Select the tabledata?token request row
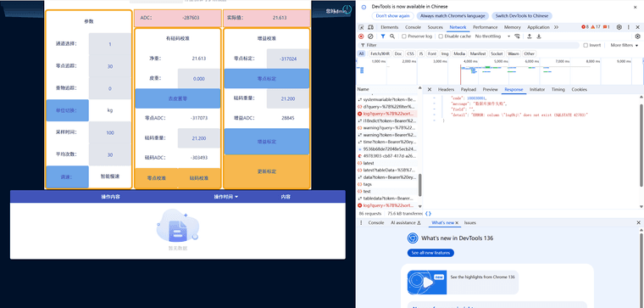Screen dimensions: 644x308 tap(387, 199)
